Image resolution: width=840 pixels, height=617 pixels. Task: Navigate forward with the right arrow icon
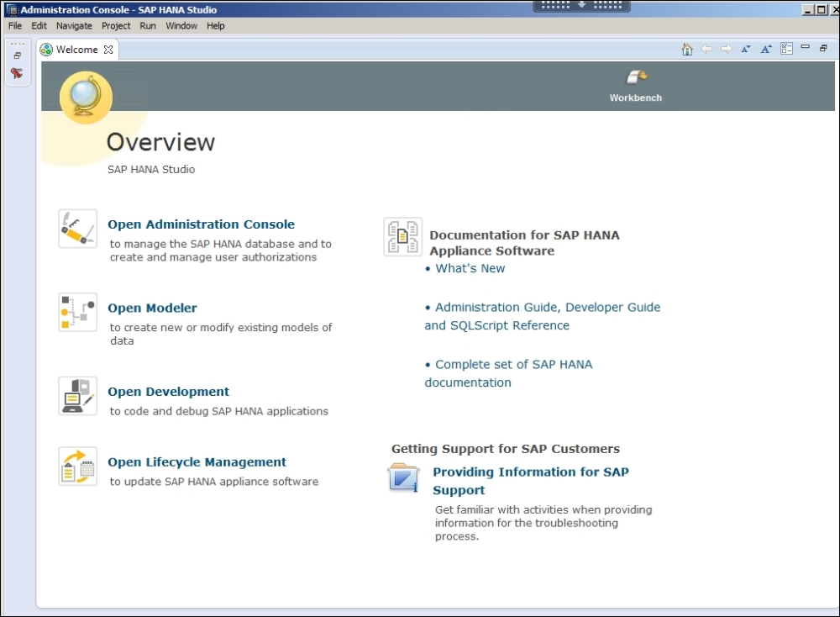pos(727,49)
